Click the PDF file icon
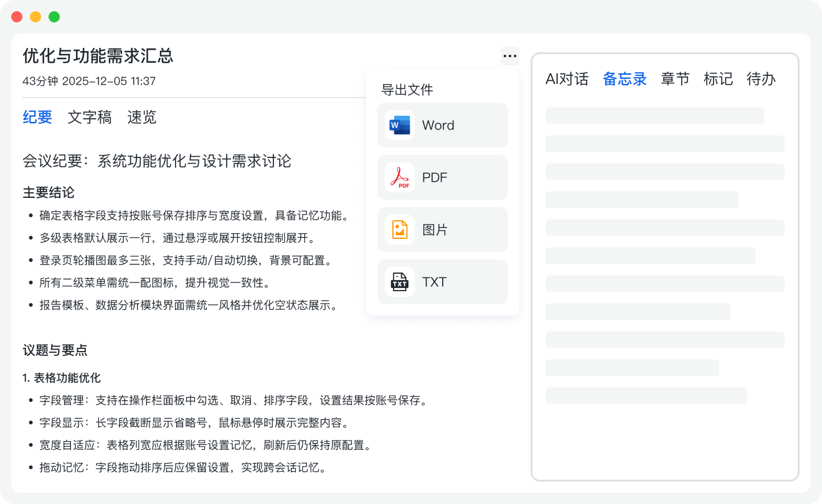Image resolution: width=822 pixels, height=504 pixels. (400, 177)
